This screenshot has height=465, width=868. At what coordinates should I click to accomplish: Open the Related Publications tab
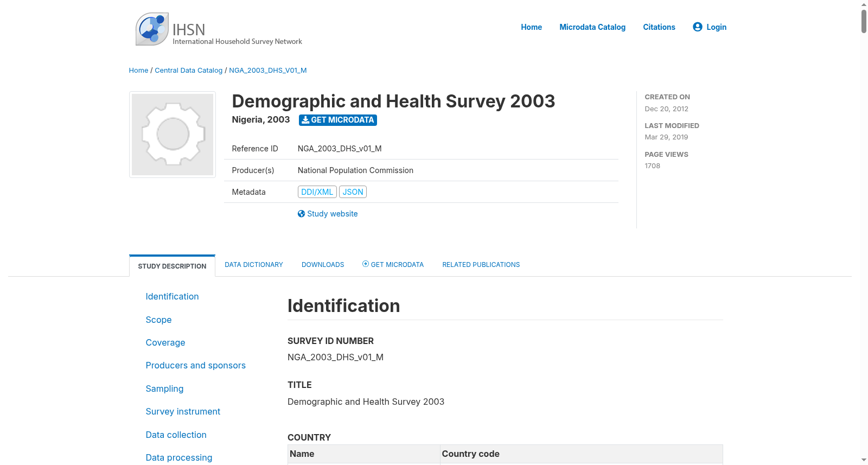click(x=481, y=265)
